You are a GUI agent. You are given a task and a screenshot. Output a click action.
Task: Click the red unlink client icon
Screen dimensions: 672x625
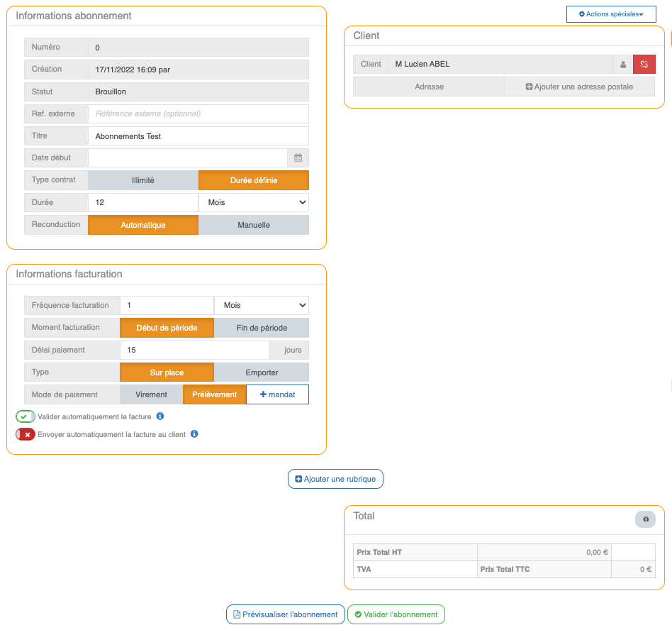pyautogui.click(x=644, y=65)
